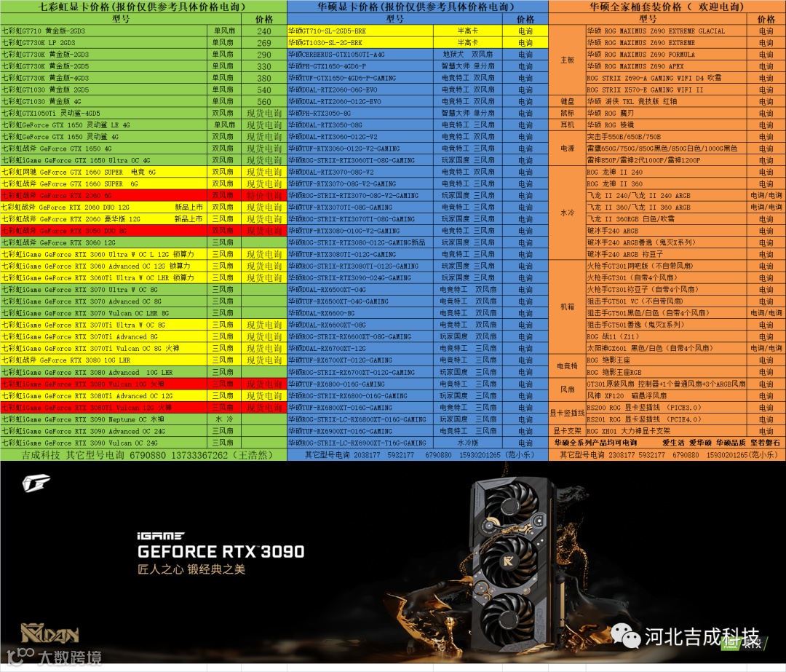Click the cell "华硕CERBERUS-GTX1050TI-A4G"

(x=360, y=55)
